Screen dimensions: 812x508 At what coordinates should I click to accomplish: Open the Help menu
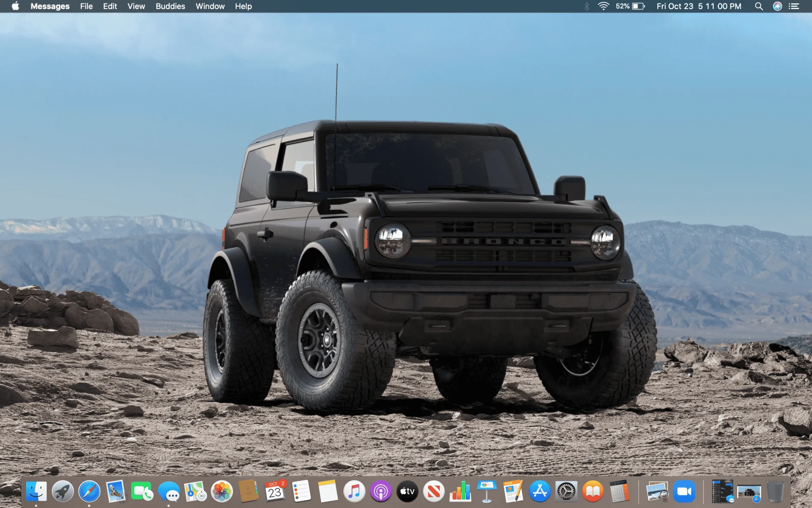click(243, 6)
